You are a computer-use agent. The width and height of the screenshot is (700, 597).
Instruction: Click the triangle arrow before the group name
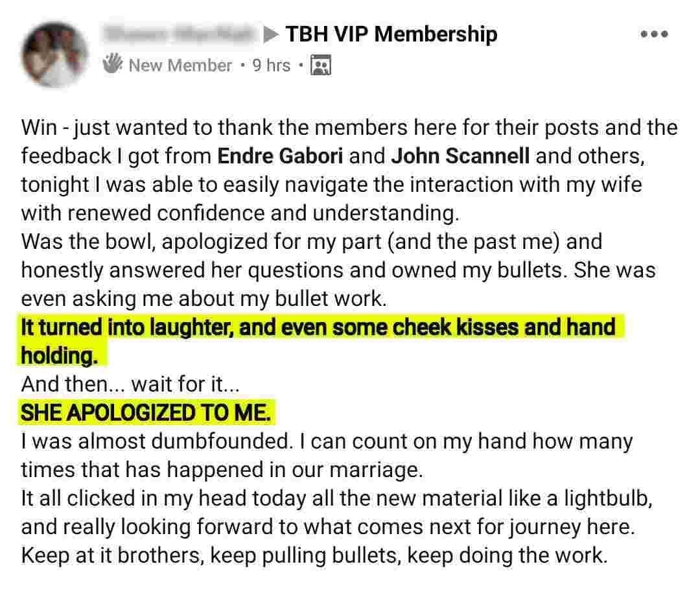[x=271, y=35]
